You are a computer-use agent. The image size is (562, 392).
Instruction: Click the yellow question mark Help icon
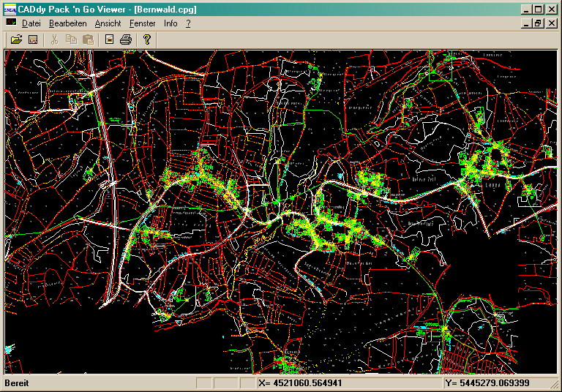click(x=146, y=39)
